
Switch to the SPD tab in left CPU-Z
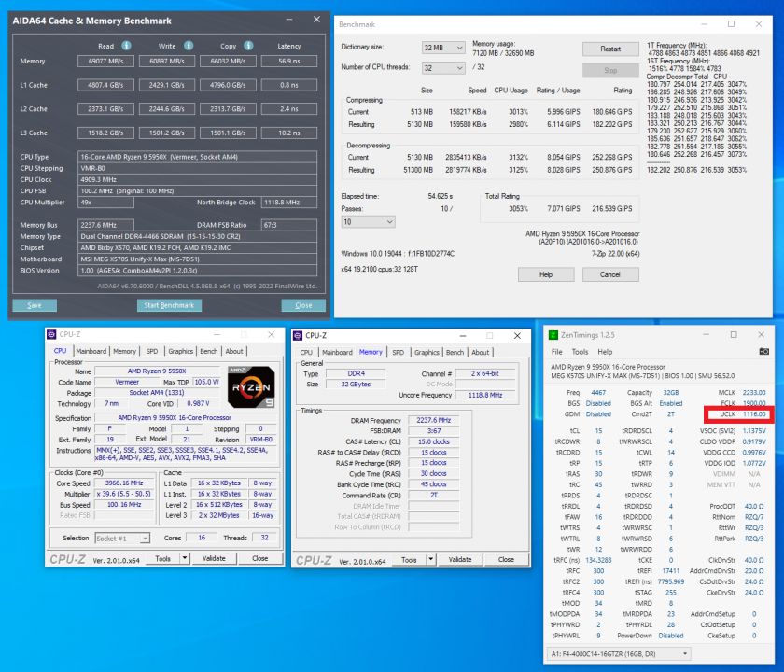pyautogui.click(x=152, y=352)
